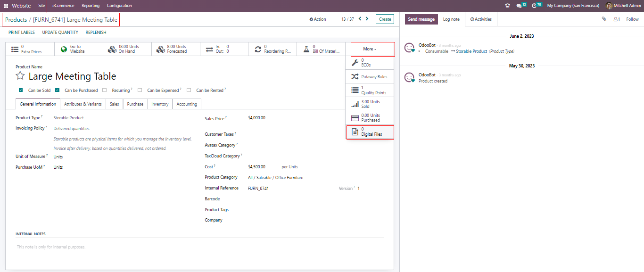Click the Create button
Screen dimensions: 644x272
(385, 19)
